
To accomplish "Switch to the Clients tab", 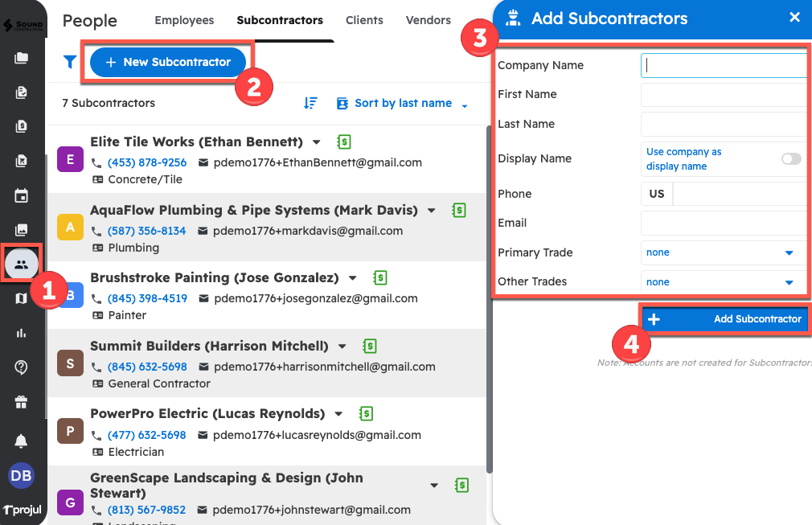I will 364,20.
